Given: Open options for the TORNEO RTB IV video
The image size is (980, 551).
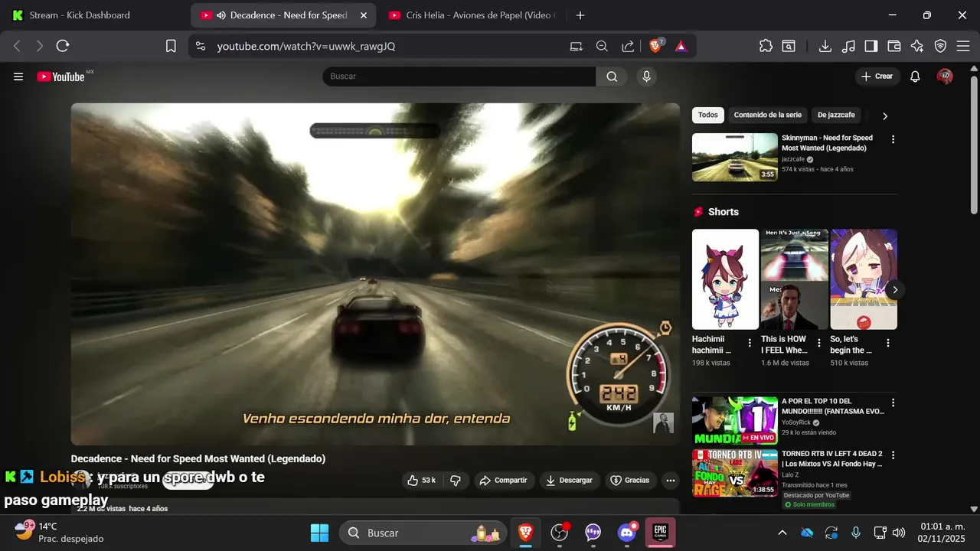Looking at the screenshot, I should point(893,455).
